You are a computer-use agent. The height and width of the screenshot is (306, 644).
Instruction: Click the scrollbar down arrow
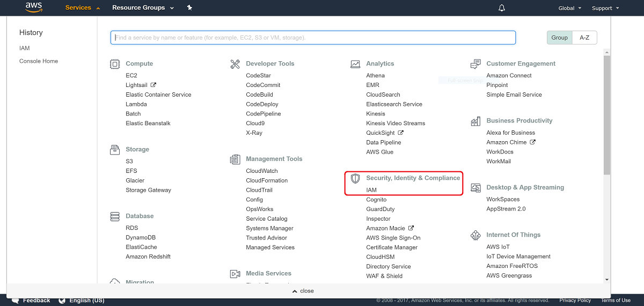[x=607, y=279]
